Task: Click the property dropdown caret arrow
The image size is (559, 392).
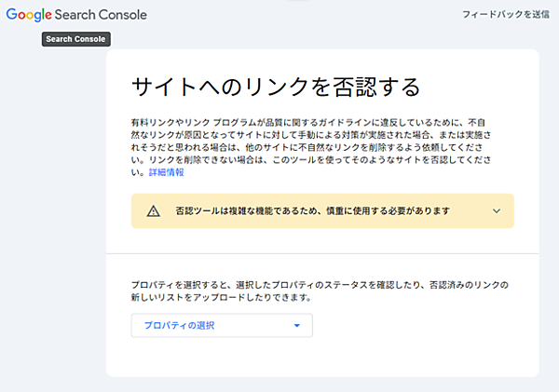Action: (296, 326)
